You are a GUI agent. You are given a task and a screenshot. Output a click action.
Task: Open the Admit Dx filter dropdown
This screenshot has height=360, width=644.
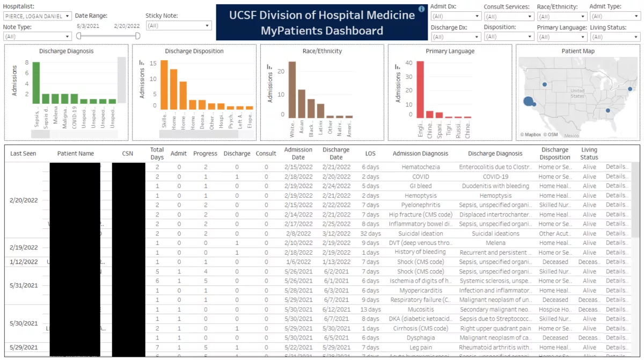(x=456, y=17)
